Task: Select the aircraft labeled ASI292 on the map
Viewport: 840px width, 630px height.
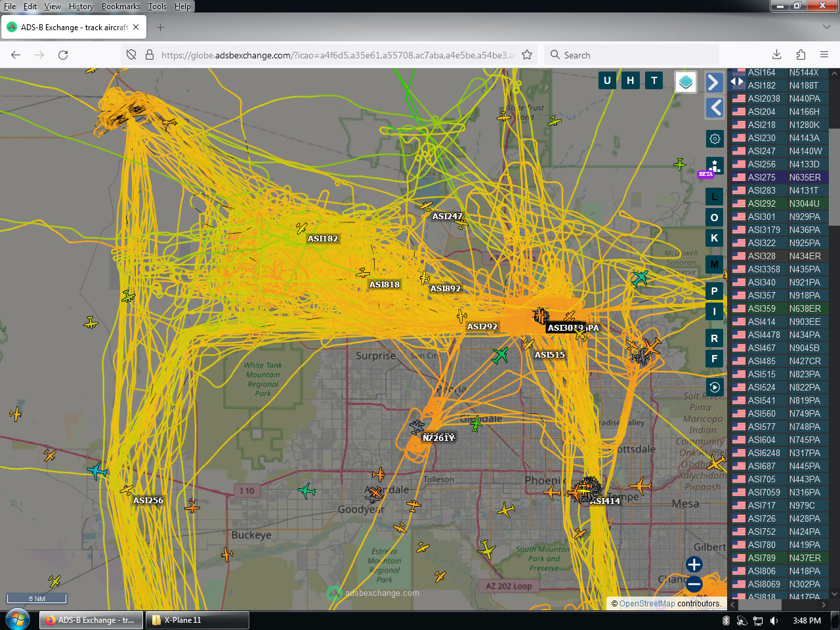Action: (x=463, y=316)
